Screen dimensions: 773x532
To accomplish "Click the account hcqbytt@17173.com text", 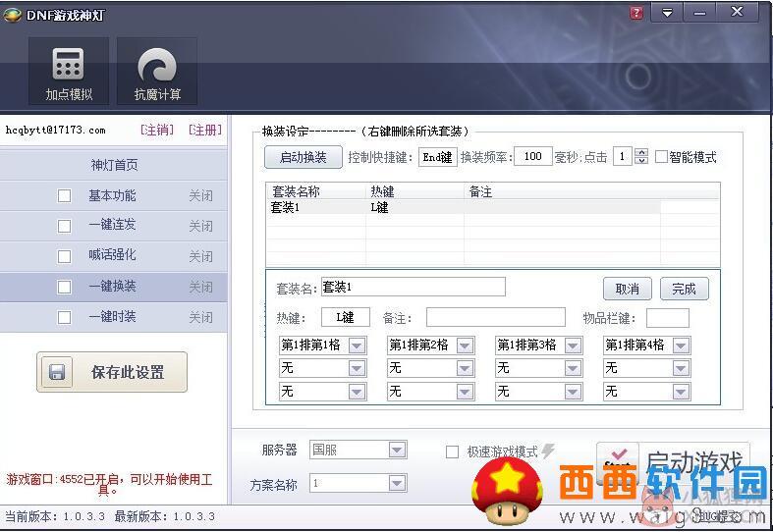I will coord(55,130).
